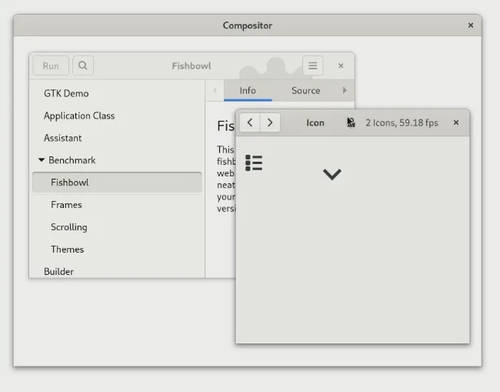Close the Icon fishbowl window
Viewport: 500px width, 392px height.
[x=456, y=123]
